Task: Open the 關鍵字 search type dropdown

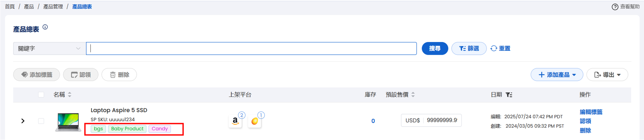Action: pyautogui.click(x=50, y=49)
